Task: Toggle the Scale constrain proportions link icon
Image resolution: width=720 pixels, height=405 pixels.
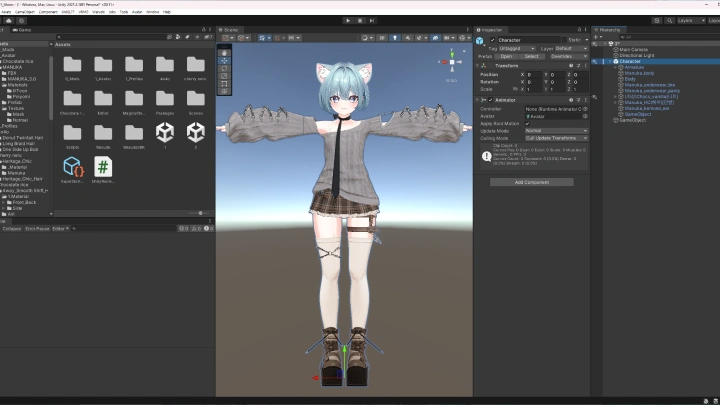Action: [x=515, y=89]
